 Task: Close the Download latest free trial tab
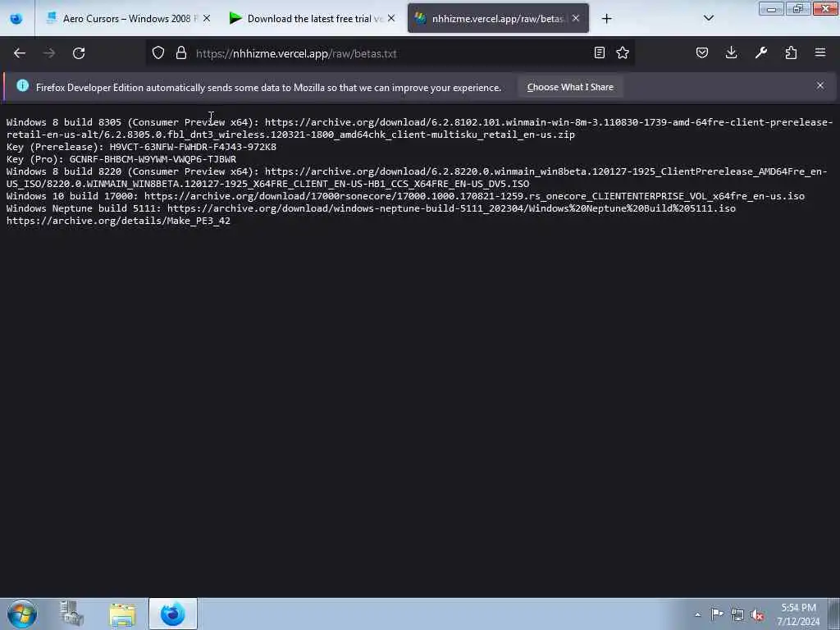pyautogui.click(x=391, y=18)
